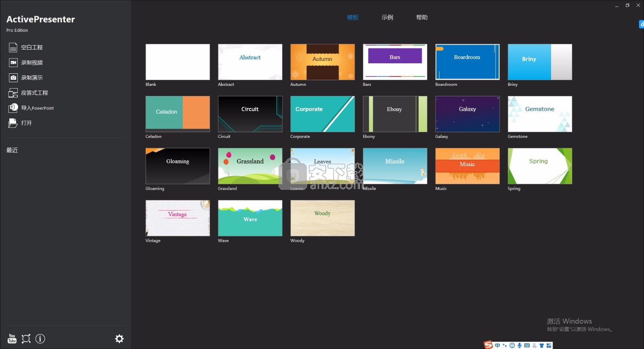Choose the Ebony template thumbnail
Screen dimensions: 644x349
(395, 114)
